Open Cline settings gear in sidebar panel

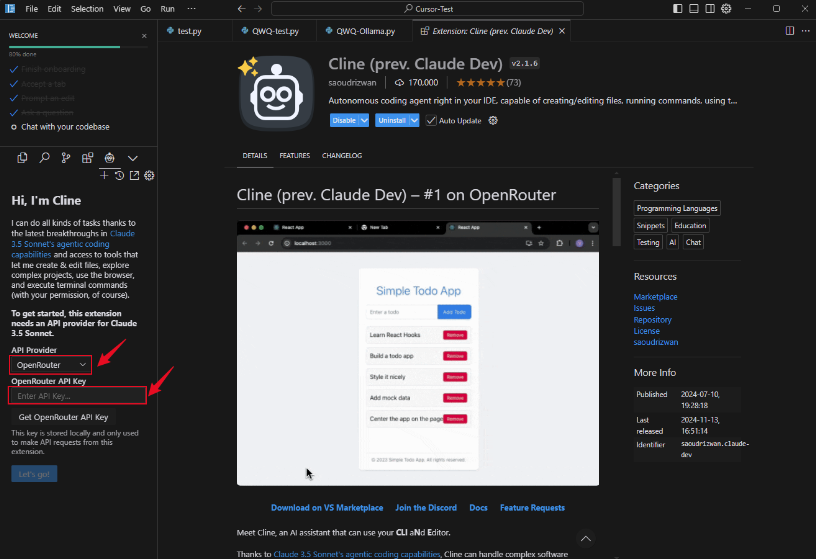[x=149, y=176]
